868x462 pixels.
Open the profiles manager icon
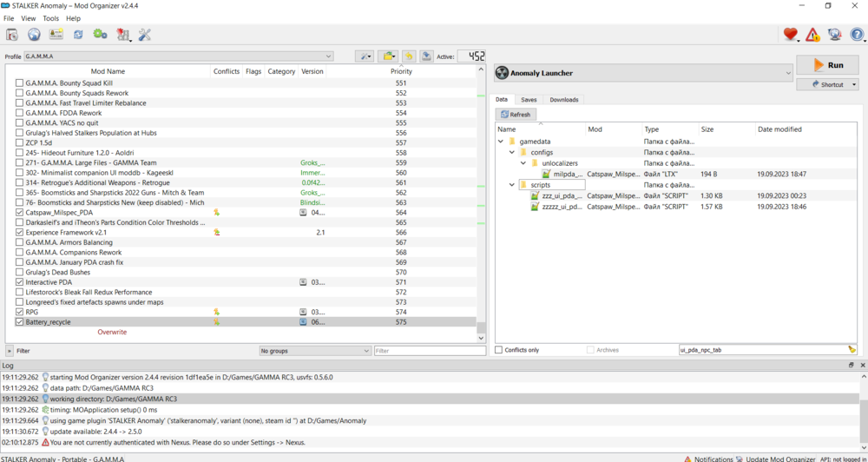coord(56,35)
